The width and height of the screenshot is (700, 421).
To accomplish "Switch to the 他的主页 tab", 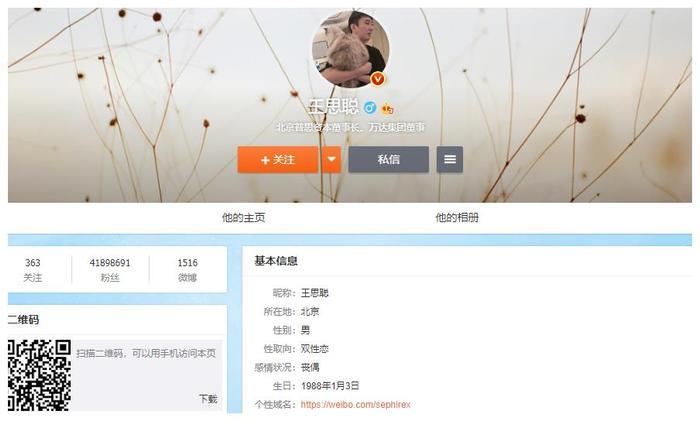I will point(243,218).
